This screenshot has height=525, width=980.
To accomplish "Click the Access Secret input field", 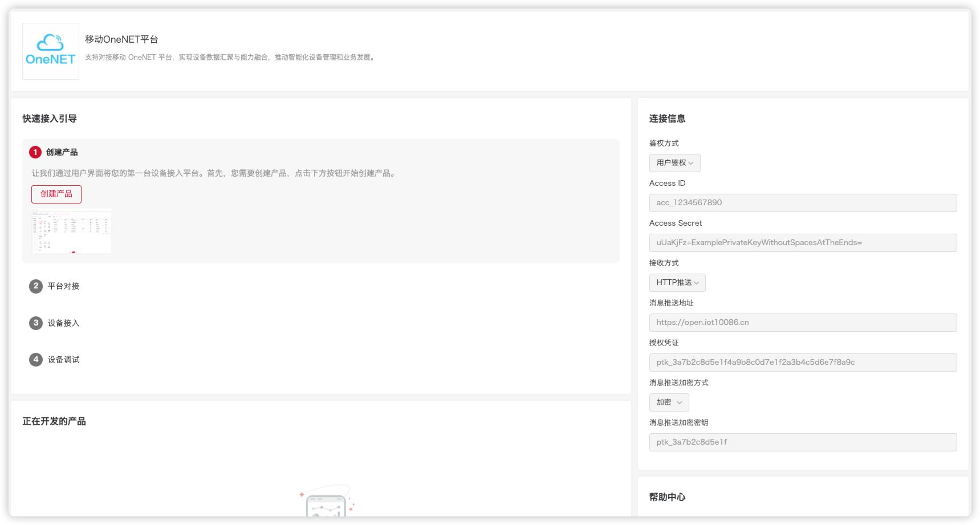I will point(803,243).
